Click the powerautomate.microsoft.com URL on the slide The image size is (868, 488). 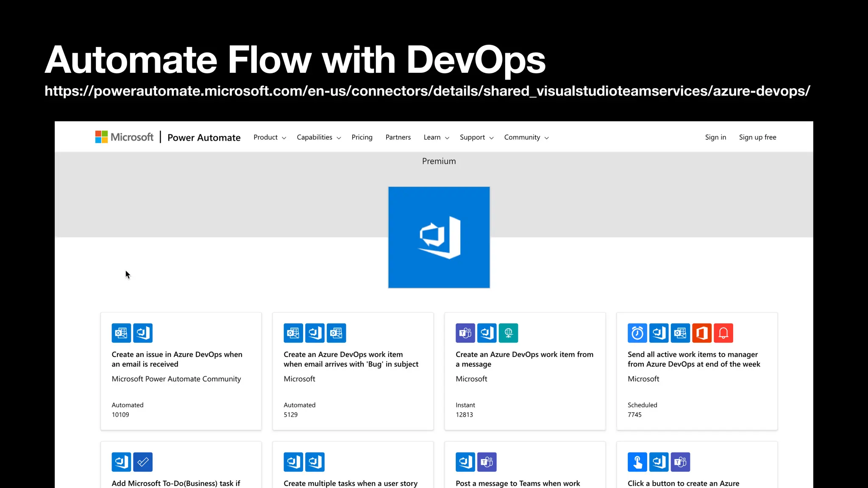click(x=427, y=91)
